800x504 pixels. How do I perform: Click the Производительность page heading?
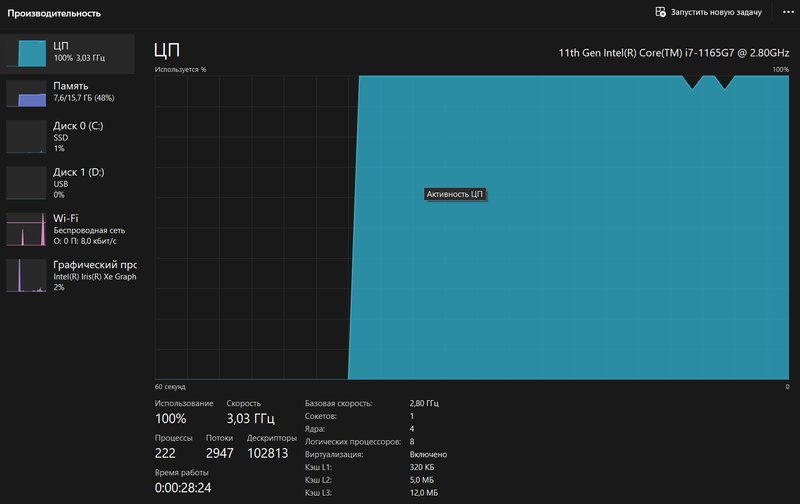(55, 14)
